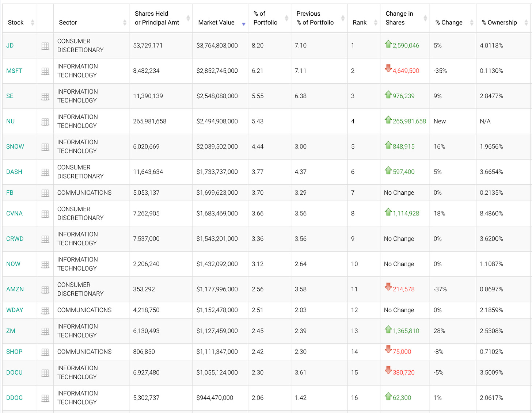Image resolution: width=532 pixels, height=413 pixels.
Task: Open the grid icon in the AMZN row
Action: 45,290
